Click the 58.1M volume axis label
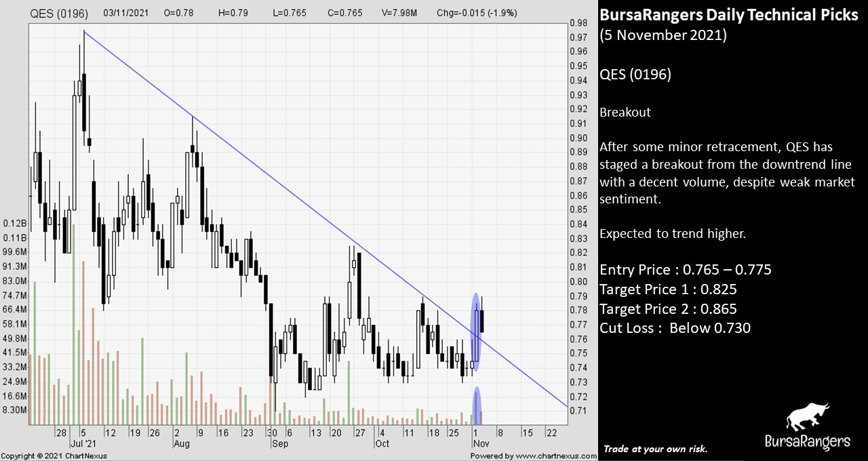868x461 pixels. 14,324
